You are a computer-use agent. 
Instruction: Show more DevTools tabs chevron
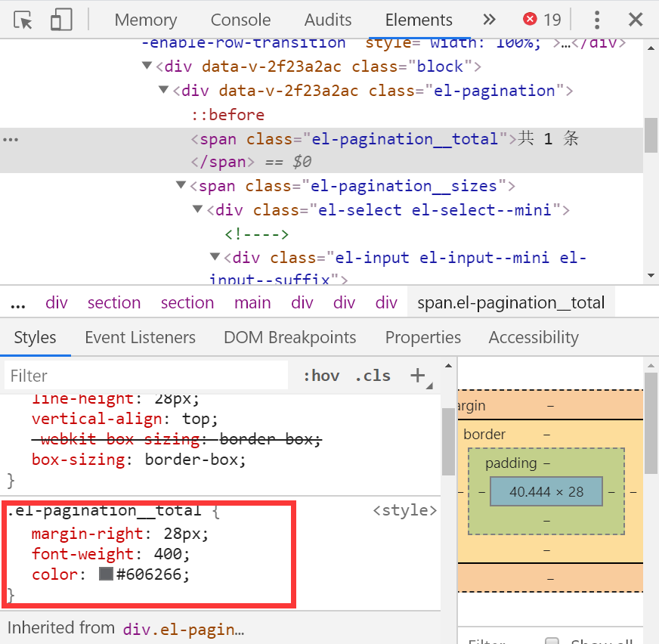(489, 20)
